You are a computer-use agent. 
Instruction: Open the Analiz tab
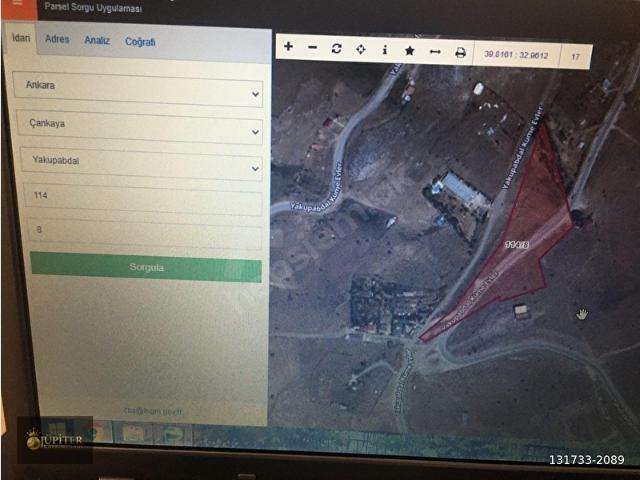coord(97,41)
